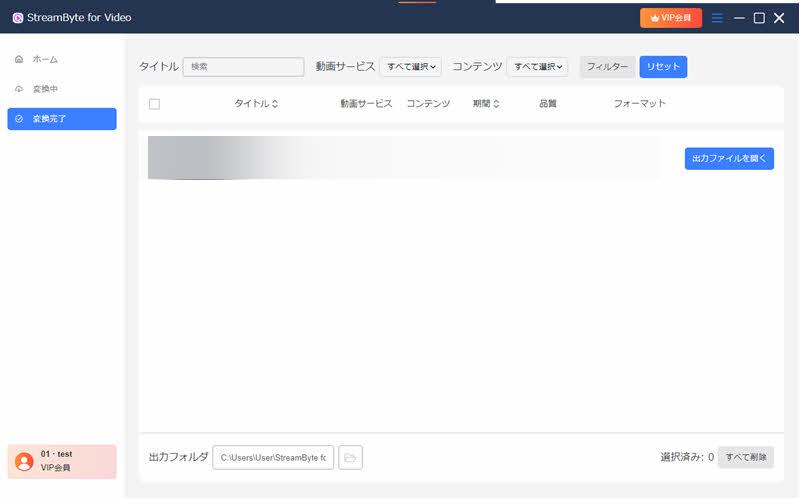This screenshot has width=800, height=499.
Task: Click the コンテンツ column header
Action: pyautogui.click(x=428, y=104)
